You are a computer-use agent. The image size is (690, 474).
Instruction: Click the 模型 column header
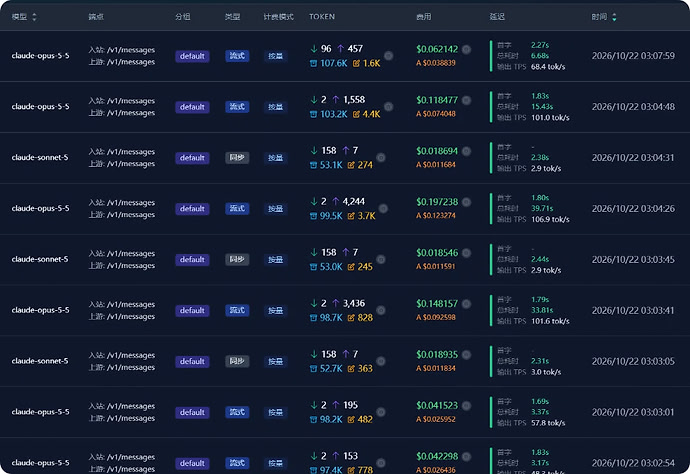click(x=19, y=17)
